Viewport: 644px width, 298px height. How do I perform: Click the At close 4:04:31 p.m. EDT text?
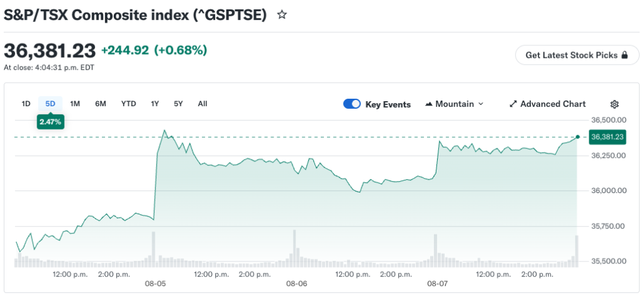pyautogui.click(x=49, y=68)
